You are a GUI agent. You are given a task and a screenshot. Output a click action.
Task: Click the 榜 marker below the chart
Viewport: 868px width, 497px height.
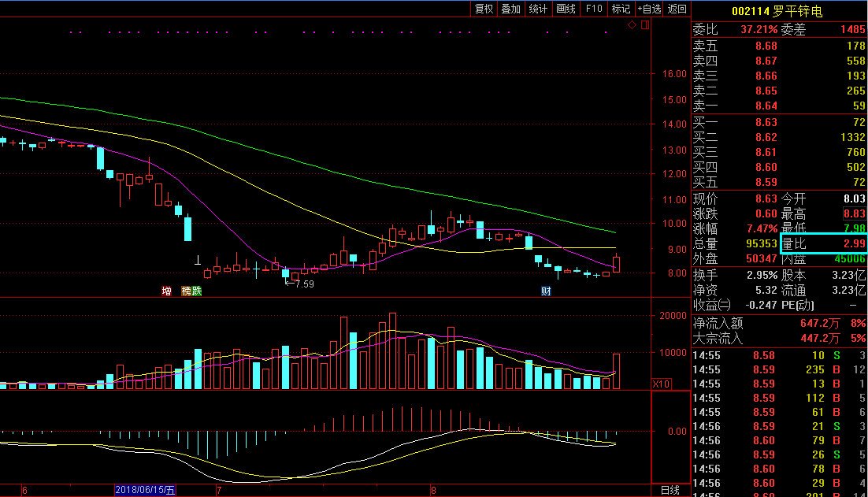click(x=187, y=291)
